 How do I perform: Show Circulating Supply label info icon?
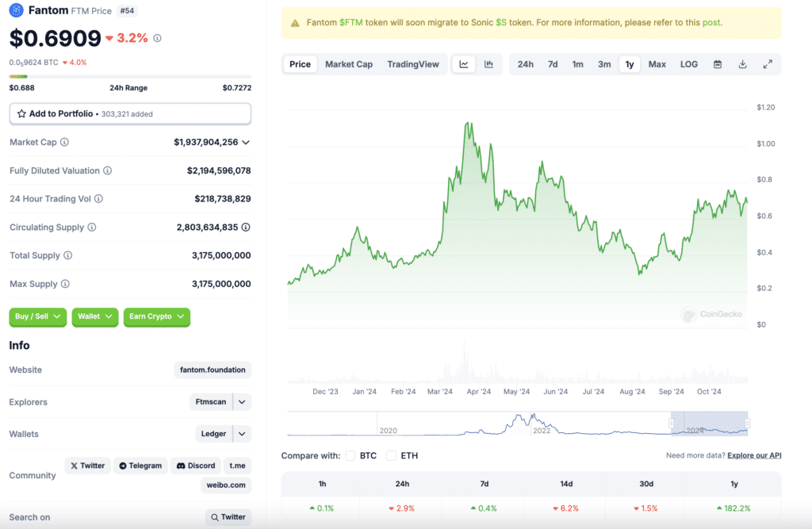click(x=92, y=227)
